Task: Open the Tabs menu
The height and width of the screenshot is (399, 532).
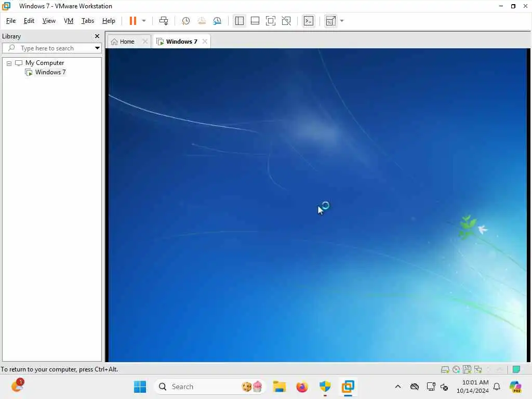Action: (x=87, y=21)
